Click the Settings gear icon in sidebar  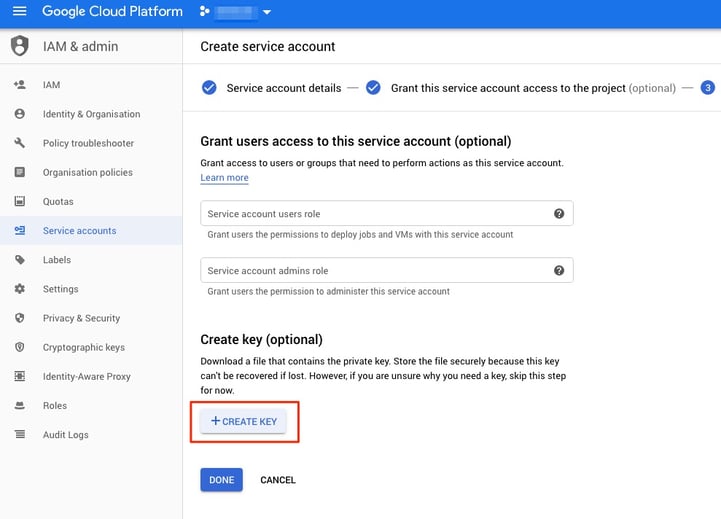[20, 289]
